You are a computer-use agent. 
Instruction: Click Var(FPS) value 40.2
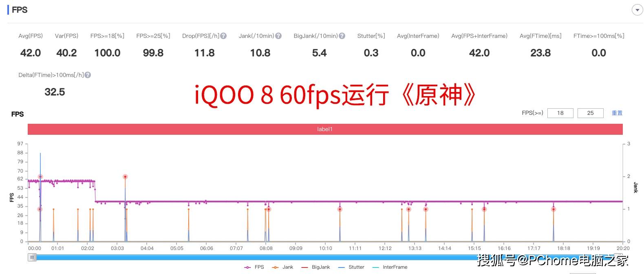point(66,53)
